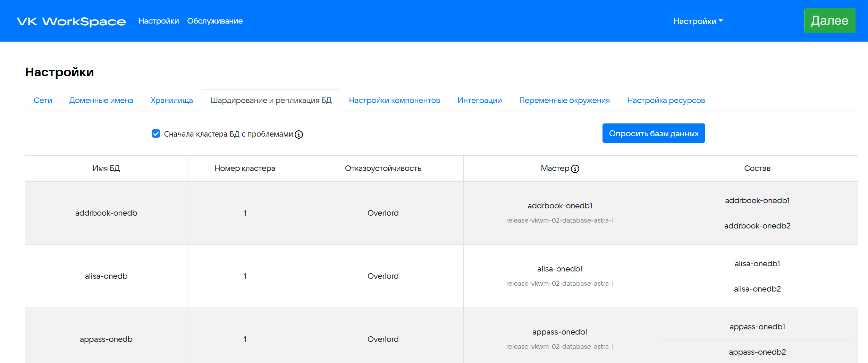Click the Номер кластера column header

(x=245, y=168)
